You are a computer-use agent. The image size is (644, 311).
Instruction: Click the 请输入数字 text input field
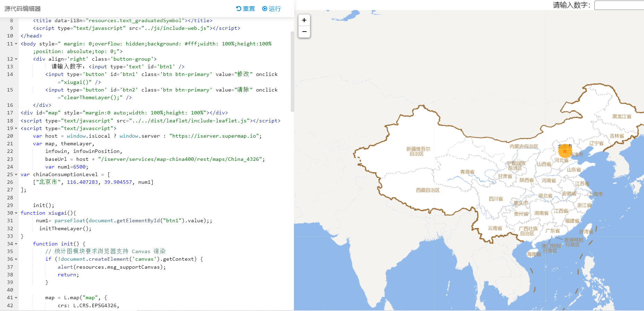click(x=619, y=5)
